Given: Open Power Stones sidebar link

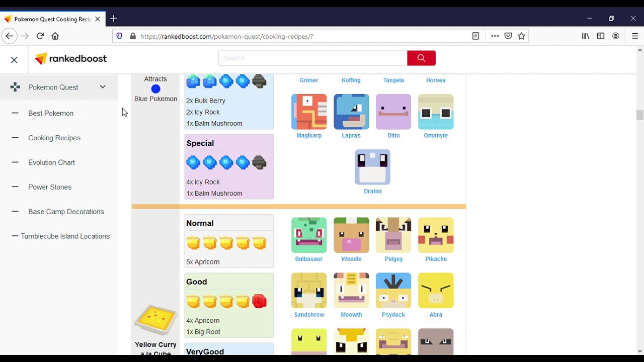Looking at the screenshot, I should click(x=50, y=188).
